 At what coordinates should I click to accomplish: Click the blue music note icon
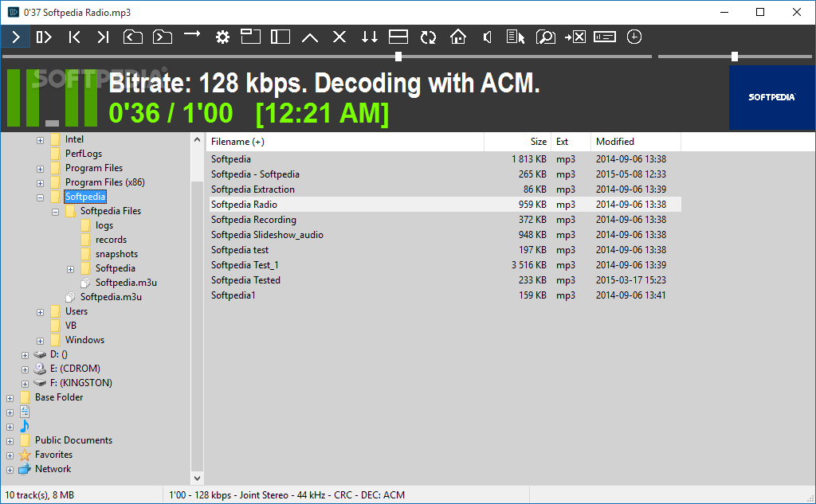(x=25, y=426)
